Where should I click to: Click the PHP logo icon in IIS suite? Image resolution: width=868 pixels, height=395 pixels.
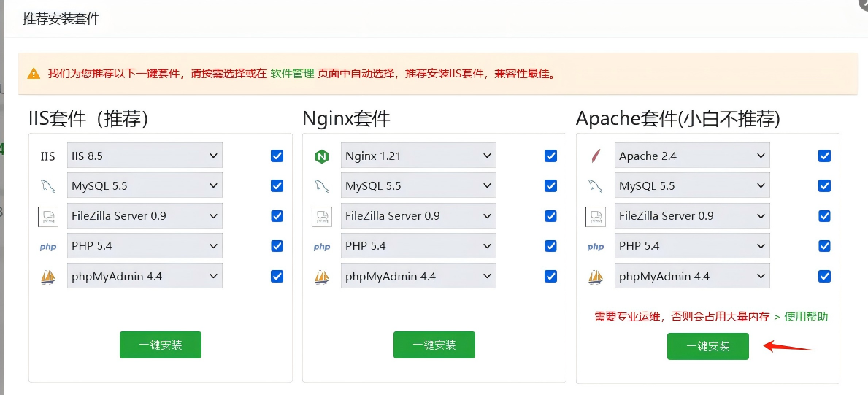[x=48, y=247]
